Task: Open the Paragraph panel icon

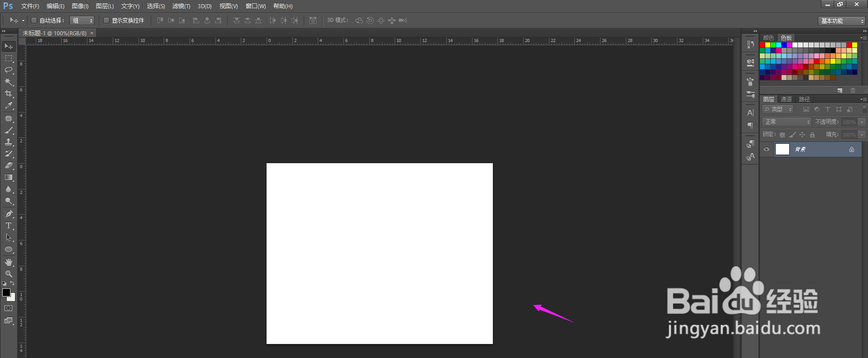Action: coord(750,125)
